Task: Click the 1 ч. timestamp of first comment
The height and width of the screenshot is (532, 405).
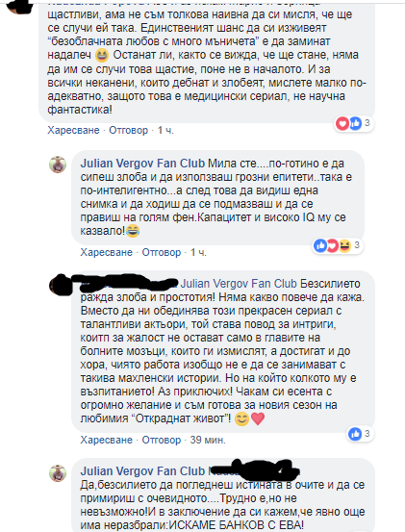Action: (165, 130)
